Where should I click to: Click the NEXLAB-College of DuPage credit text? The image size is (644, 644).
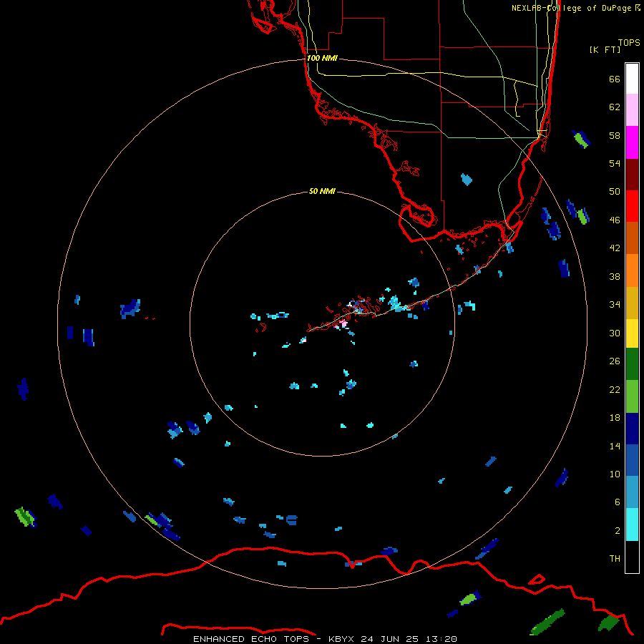tap(576, 8)
